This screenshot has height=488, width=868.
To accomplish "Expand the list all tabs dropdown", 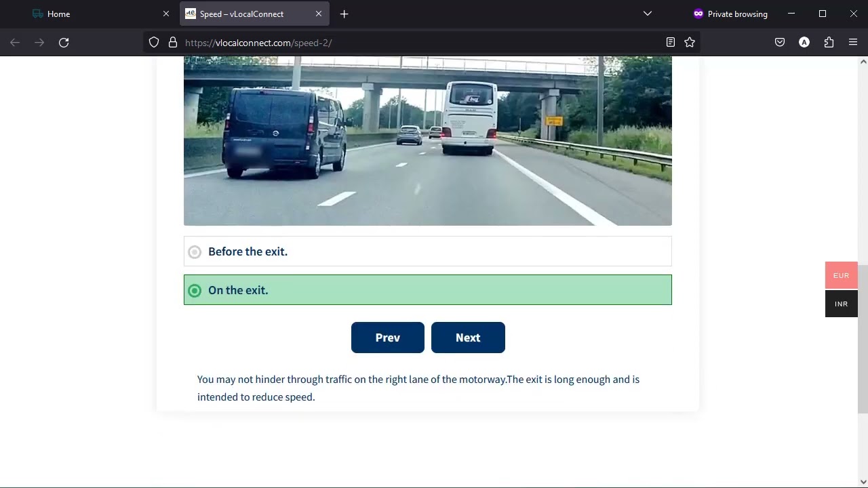I will pos(648,14).
